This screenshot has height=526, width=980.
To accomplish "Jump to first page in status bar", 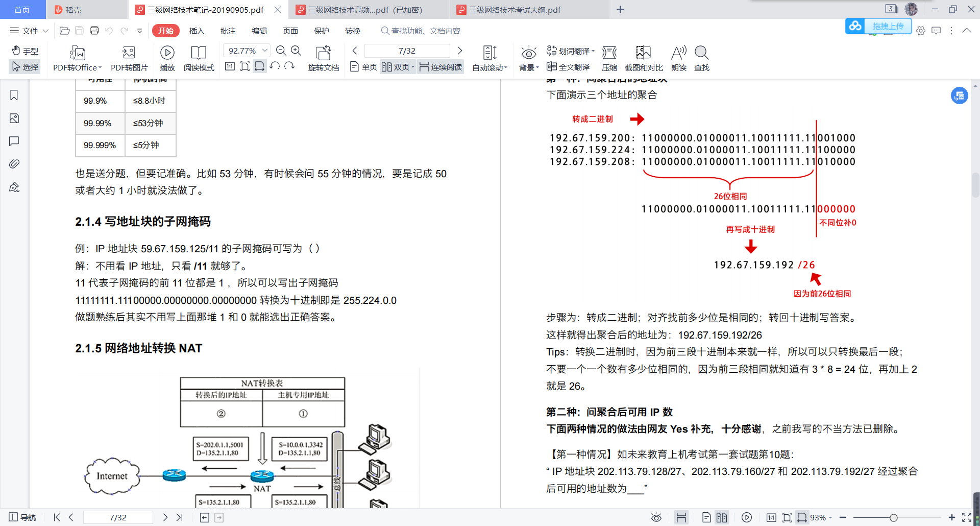I will pos(57,517).
